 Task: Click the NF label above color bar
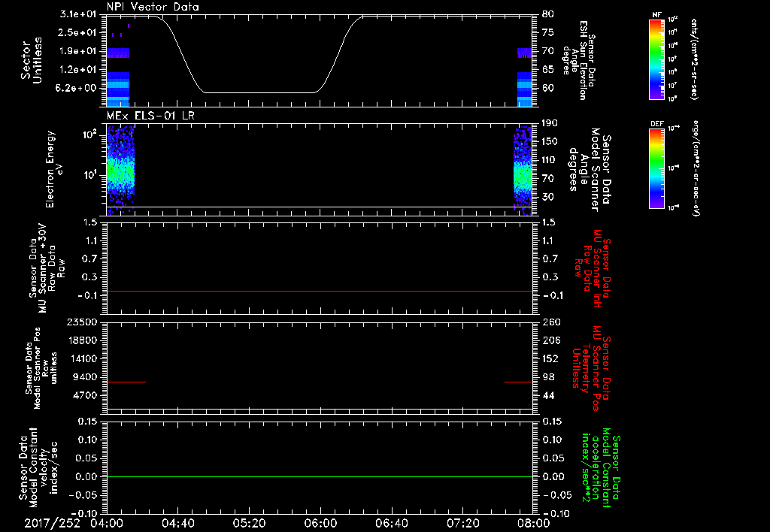657,15
